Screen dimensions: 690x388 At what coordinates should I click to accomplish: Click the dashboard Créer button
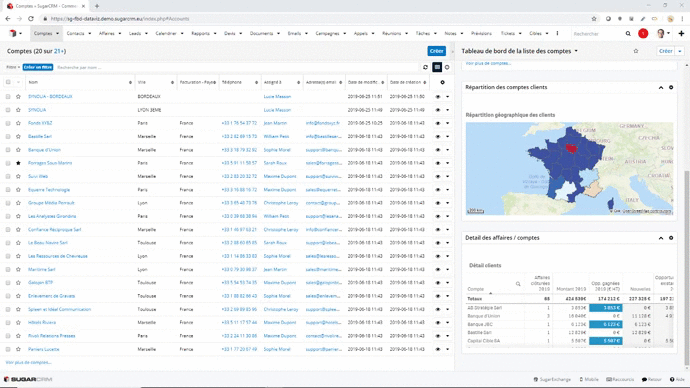pyautogui.click(x=666, y=51)
